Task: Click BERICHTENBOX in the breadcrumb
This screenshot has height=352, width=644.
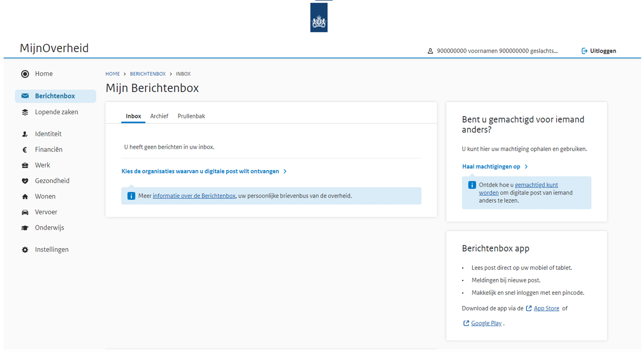Action: [x=148, y=74]
